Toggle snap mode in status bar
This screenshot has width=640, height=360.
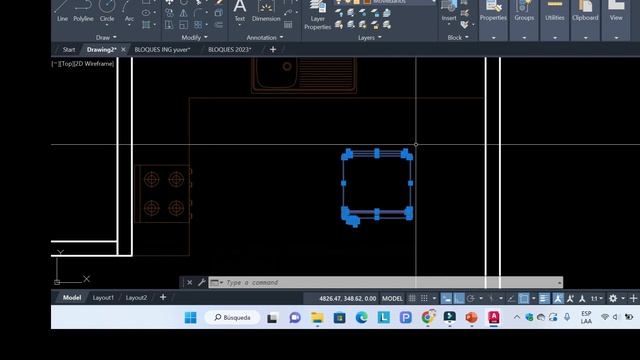[x=424, y=298]
